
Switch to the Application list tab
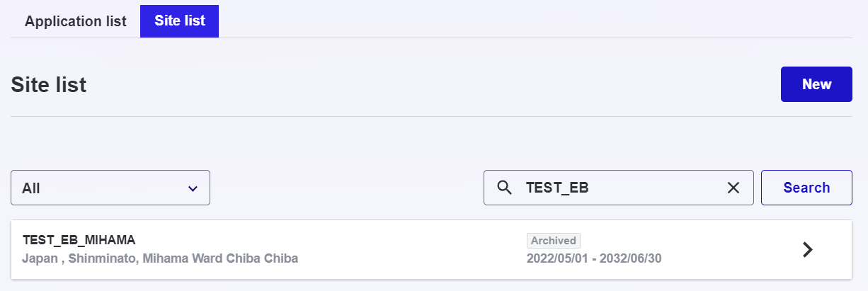click(x=76, y=21)
